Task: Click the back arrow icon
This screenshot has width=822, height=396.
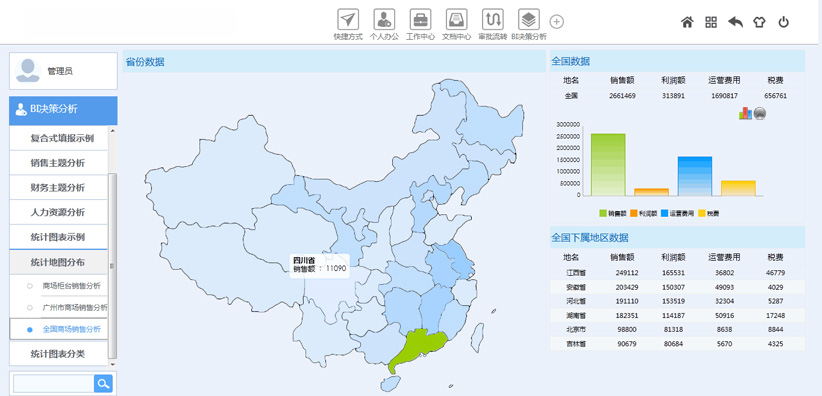Action: coord(736,22)
